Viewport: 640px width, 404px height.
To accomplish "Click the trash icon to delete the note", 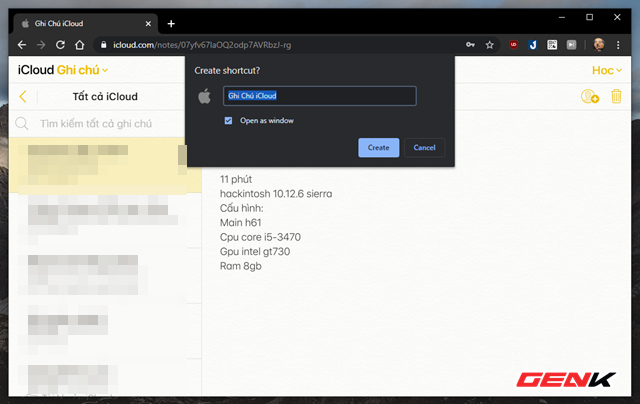I will 616,97.
